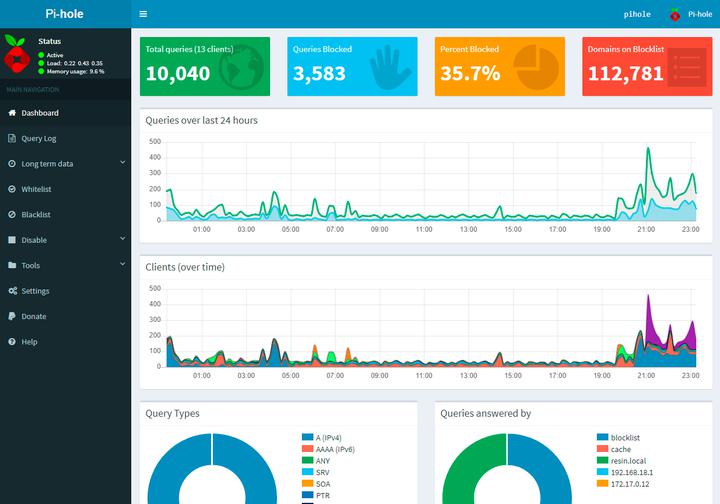Screen dimensions: 720x504
Task: Open the Dashboard menu item
Action: tap(65, 112)
